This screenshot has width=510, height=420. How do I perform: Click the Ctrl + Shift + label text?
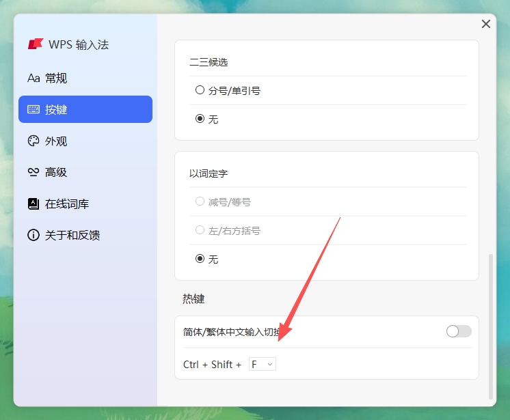213,365
